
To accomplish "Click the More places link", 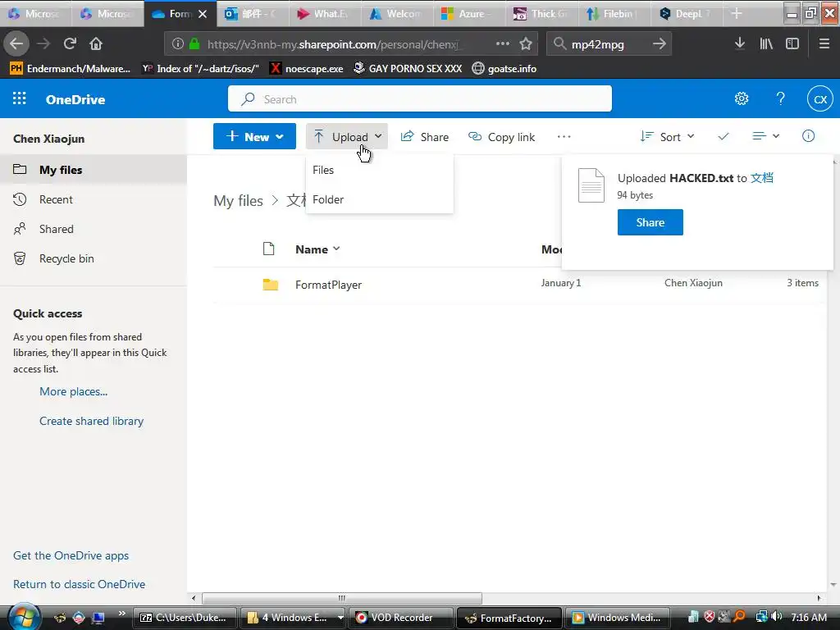I will [73, 391].
